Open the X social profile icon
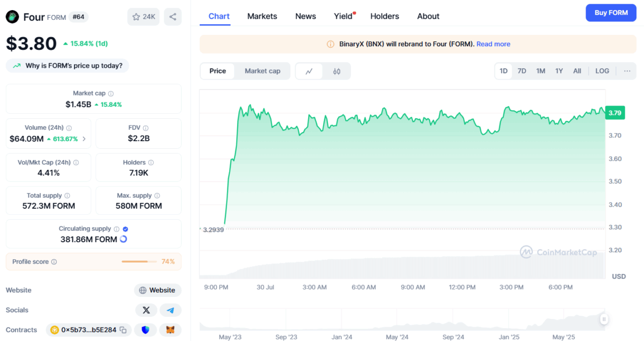644x341 pixels. [x=146, y=310]
